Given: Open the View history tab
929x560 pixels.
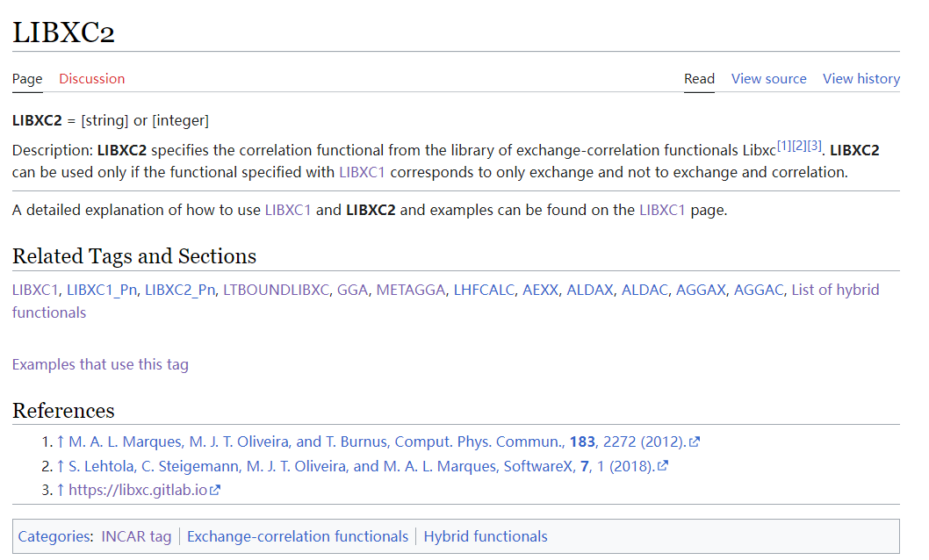Looking at the screenshot, I should (861, 79).
